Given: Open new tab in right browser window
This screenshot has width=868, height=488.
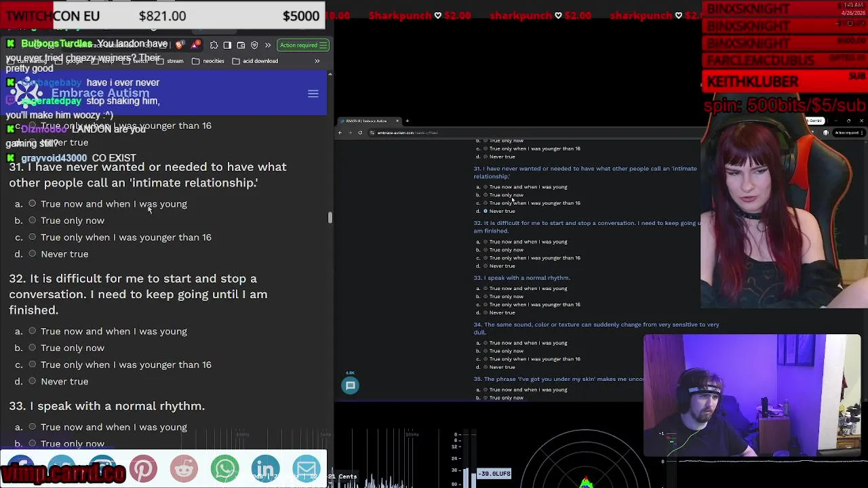Looking at the screenshot, I should pyautogui.click(x=407, y=121).
